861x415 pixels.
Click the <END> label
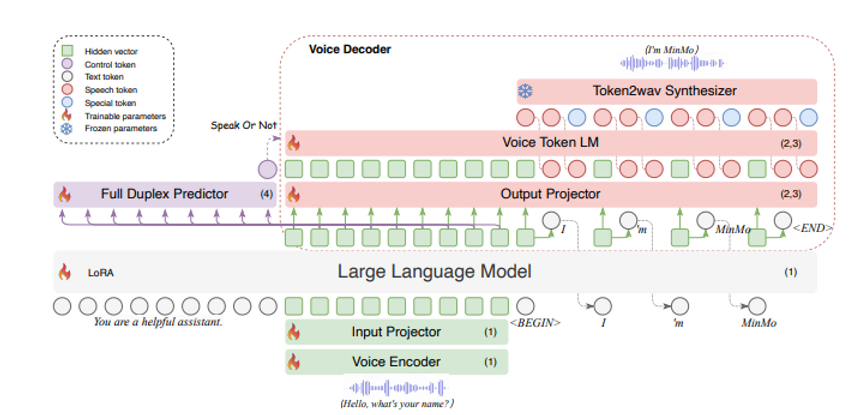[813, 227]
